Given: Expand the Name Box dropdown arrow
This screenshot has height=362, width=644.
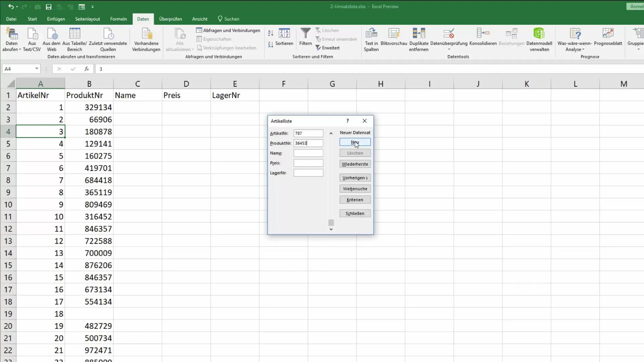Looking at the screenshot, I should coord(37,69).
